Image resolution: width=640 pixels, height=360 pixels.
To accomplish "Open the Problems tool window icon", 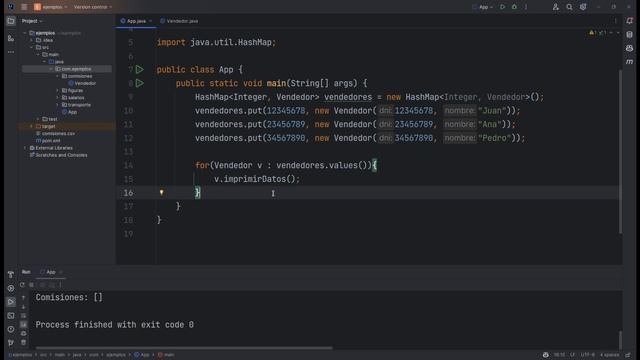I will [11, 329].
